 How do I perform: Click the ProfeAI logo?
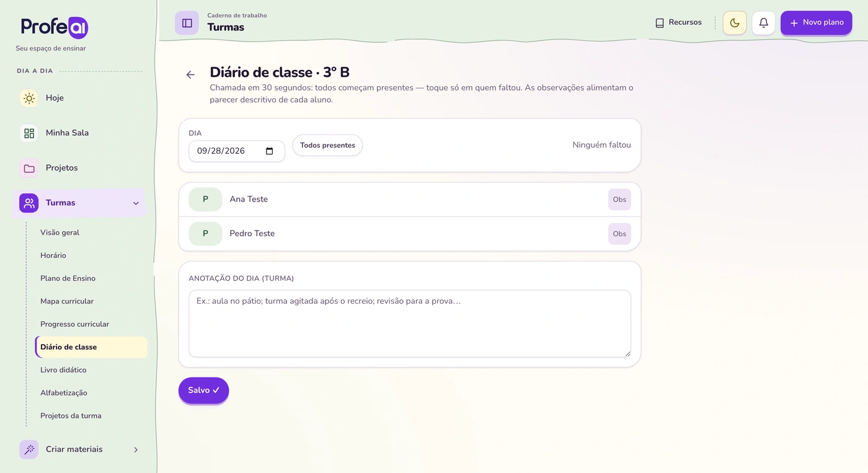[55, 27]
